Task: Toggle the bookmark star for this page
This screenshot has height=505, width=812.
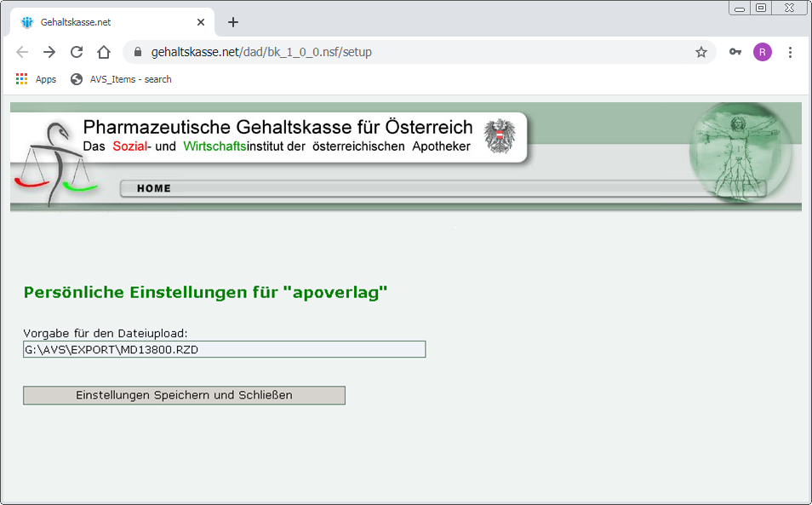Action: click(701, 52)
